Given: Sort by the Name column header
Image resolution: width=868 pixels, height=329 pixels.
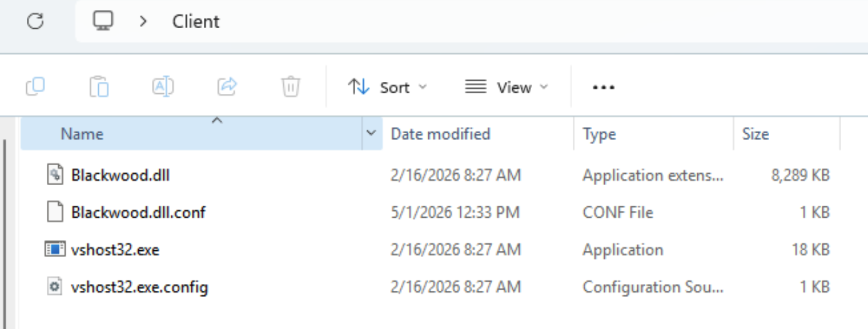Looking at the screenshot, I should (82, 134).
